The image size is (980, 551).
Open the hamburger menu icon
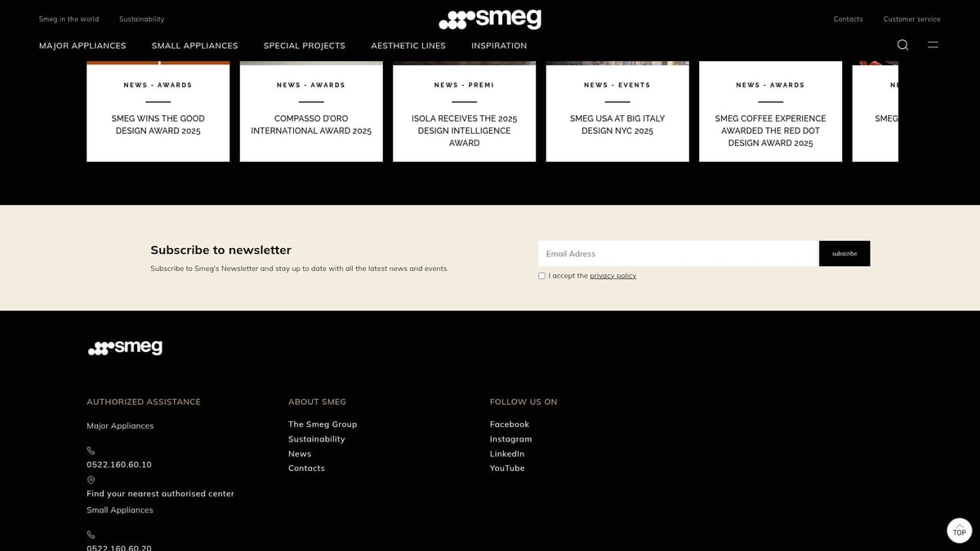tap(933, 45)
